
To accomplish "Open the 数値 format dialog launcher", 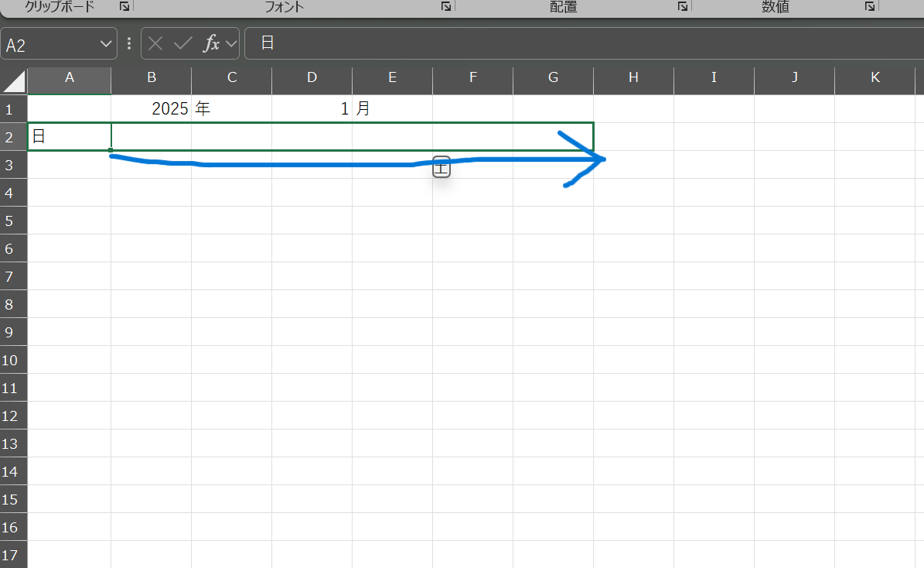I will [x=870, y=6].
